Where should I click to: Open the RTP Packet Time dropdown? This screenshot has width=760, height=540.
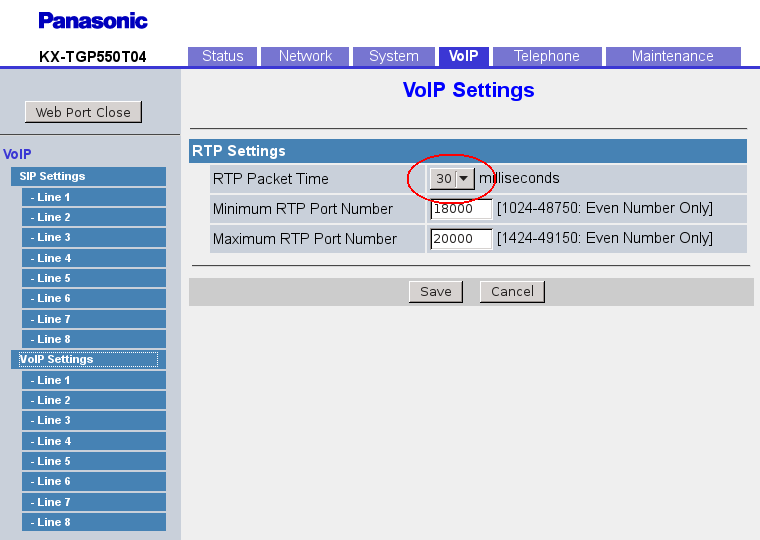tap(451, 178)
